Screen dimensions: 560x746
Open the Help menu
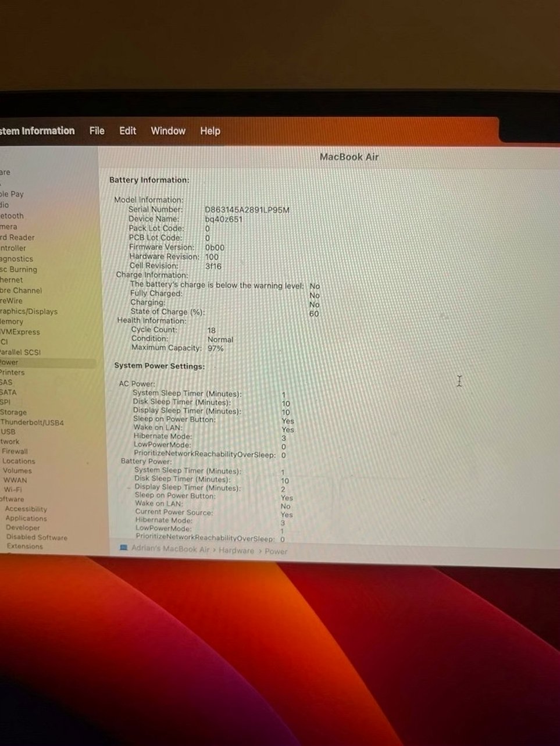coord(210,131)
